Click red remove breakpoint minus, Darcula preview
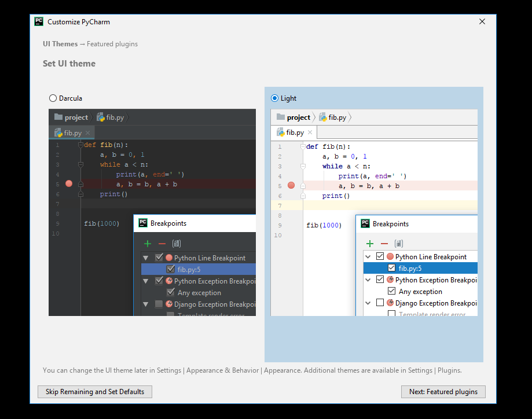Viewport: 532px width, 419px height. 162,244
